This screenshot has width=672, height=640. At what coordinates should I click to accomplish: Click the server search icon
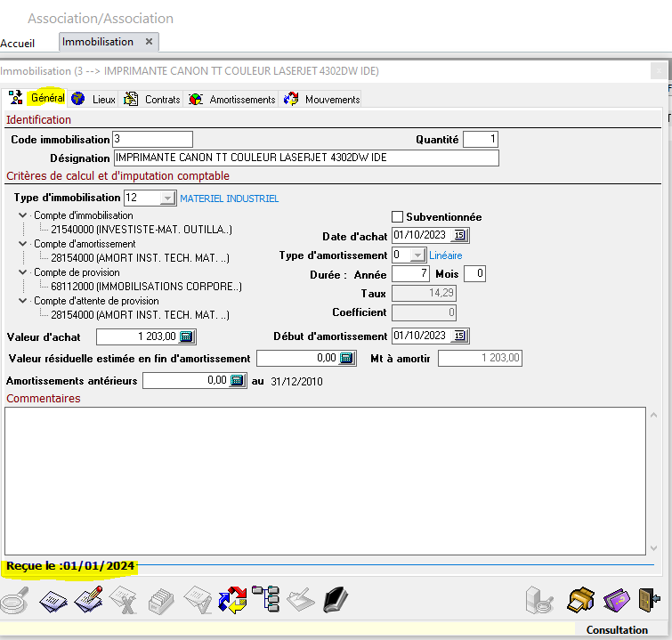click(x=538, y=600)
